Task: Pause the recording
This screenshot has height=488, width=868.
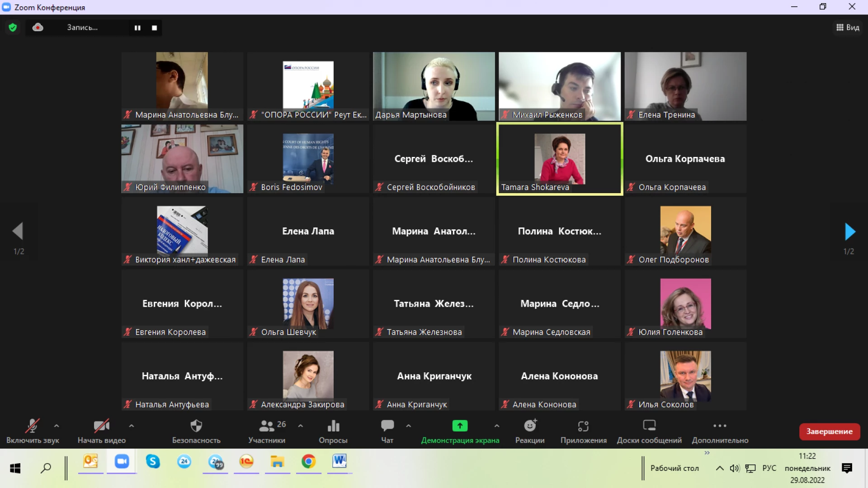Action: [137, 28]
